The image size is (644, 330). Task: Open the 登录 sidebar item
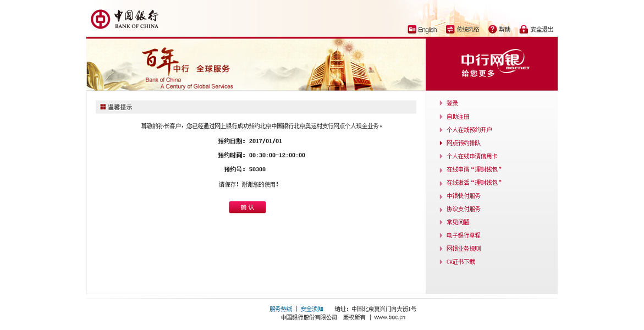[x=452, y=103]
